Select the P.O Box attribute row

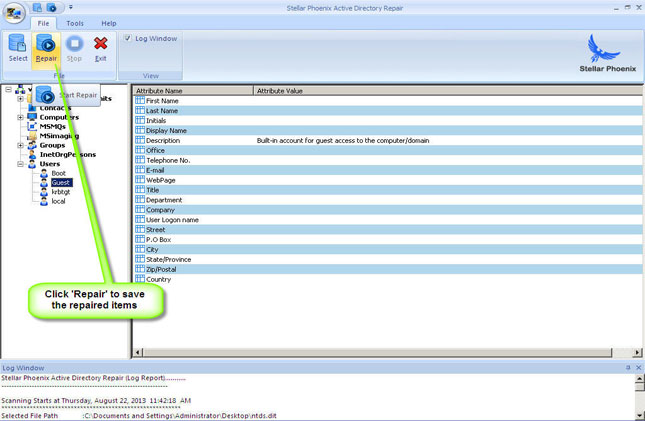[388, 240]
